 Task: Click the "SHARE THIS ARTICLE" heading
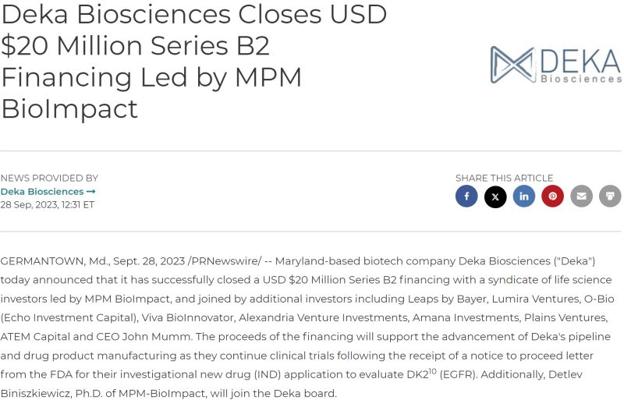(x=503, y=178)
